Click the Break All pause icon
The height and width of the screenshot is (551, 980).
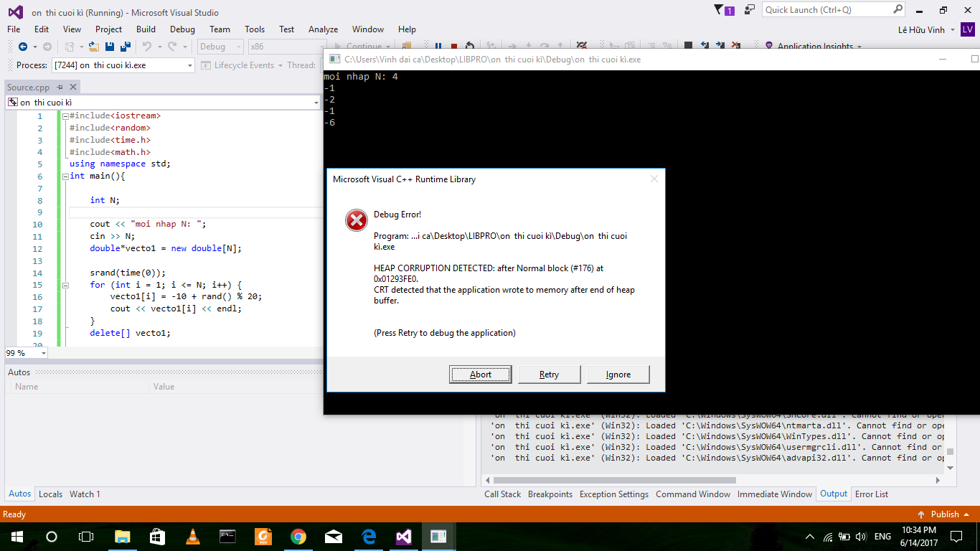438,47
